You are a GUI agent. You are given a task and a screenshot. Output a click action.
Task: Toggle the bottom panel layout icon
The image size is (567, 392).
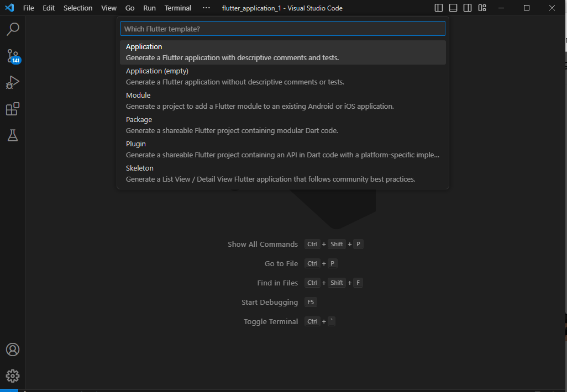(453, 8)
